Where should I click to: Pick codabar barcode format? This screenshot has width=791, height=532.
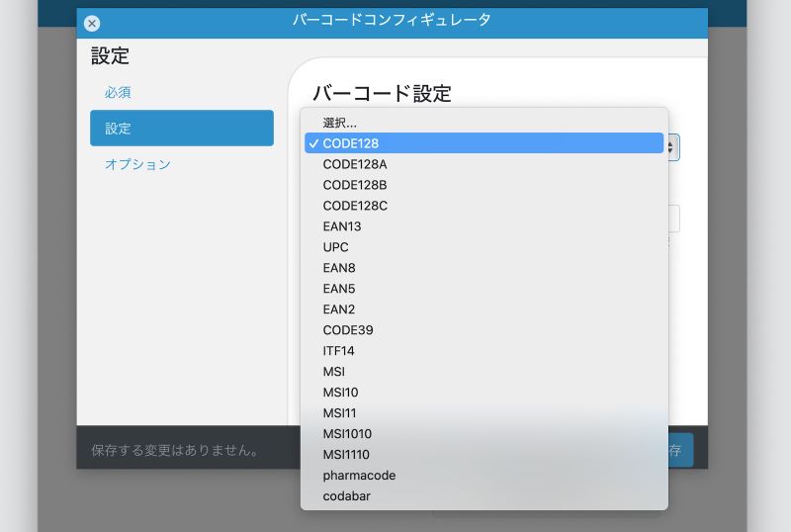click(483, 495)
